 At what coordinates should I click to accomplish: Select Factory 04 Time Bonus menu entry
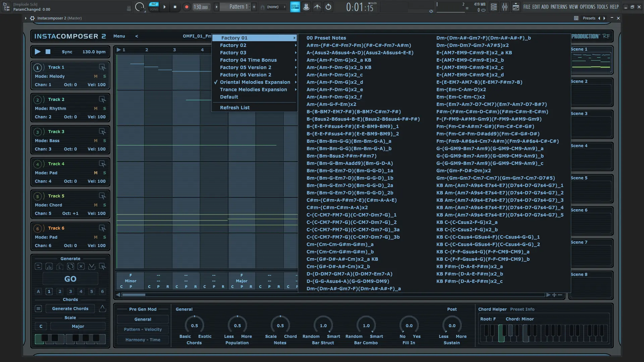(248, 60)
